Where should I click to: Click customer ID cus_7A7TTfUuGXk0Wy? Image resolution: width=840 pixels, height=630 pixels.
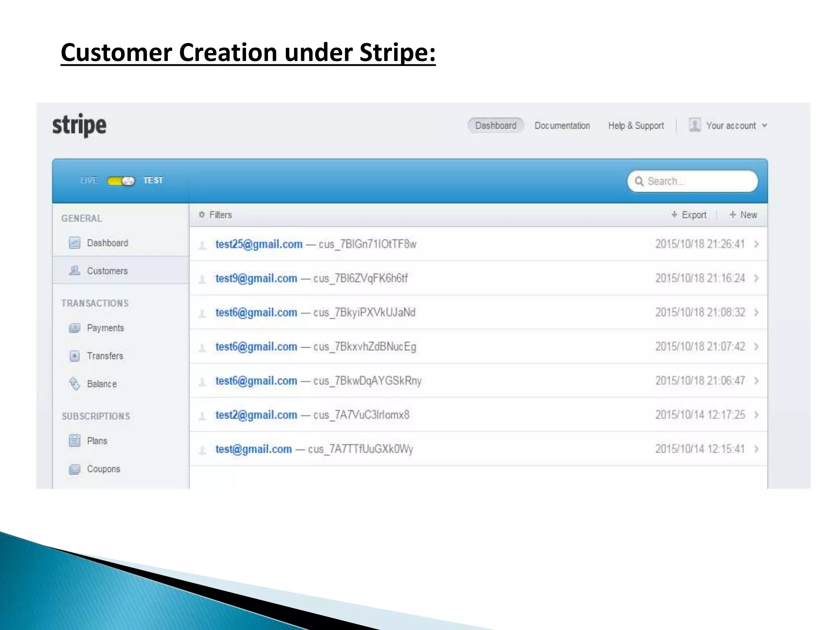coord(361,449)
